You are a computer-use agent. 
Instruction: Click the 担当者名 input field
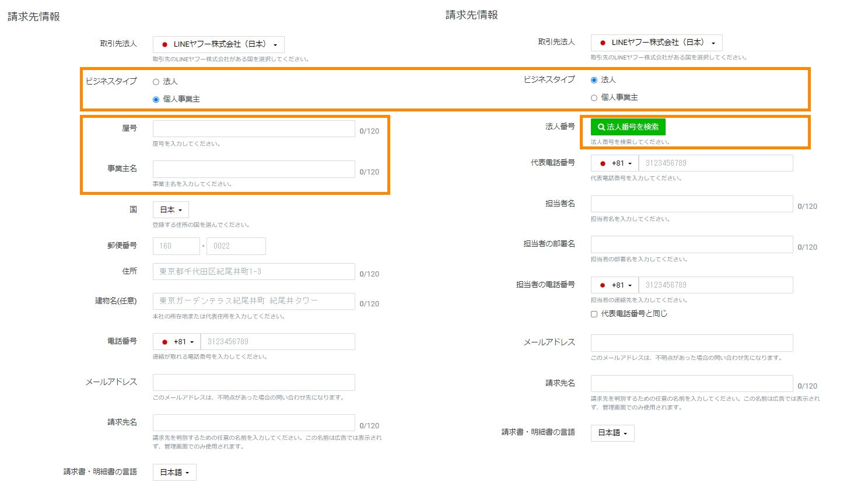click(691, 204)
